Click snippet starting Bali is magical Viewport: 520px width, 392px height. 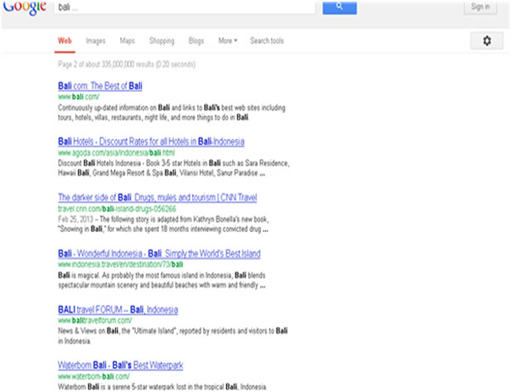(162, 280)
